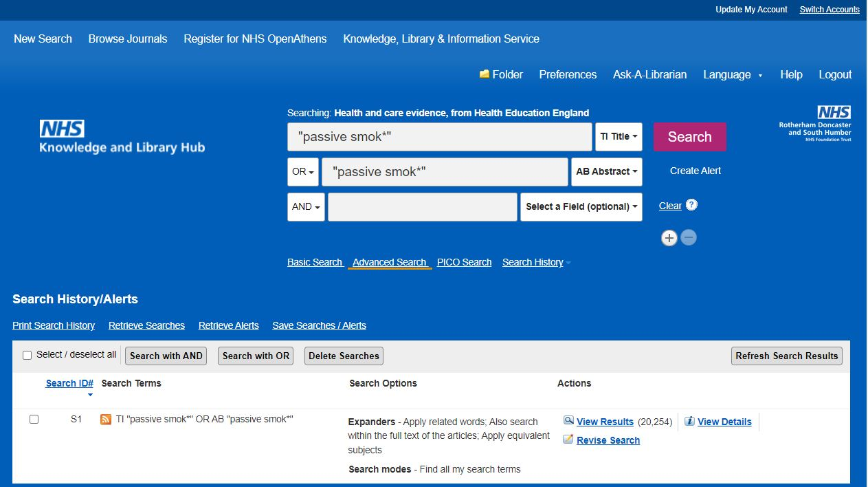
Task: Click the View Results magnifier icon
Action: coord(568,421)
